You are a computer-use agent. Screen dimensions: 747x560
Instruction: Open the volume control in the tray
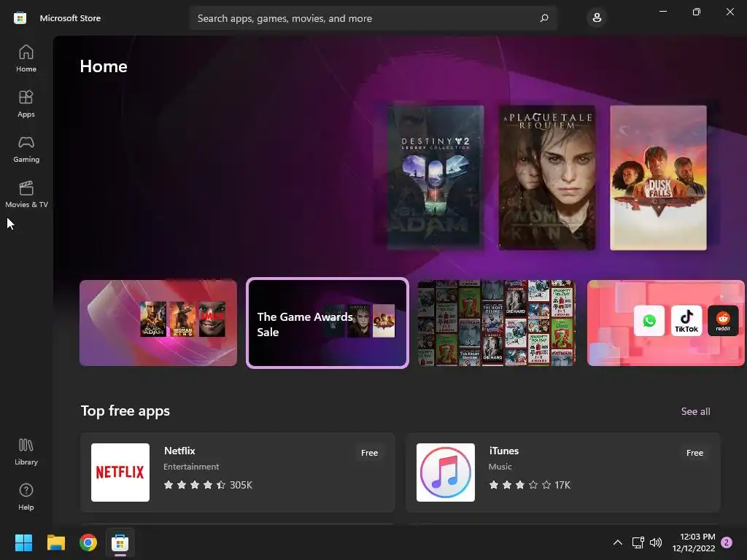656,542
